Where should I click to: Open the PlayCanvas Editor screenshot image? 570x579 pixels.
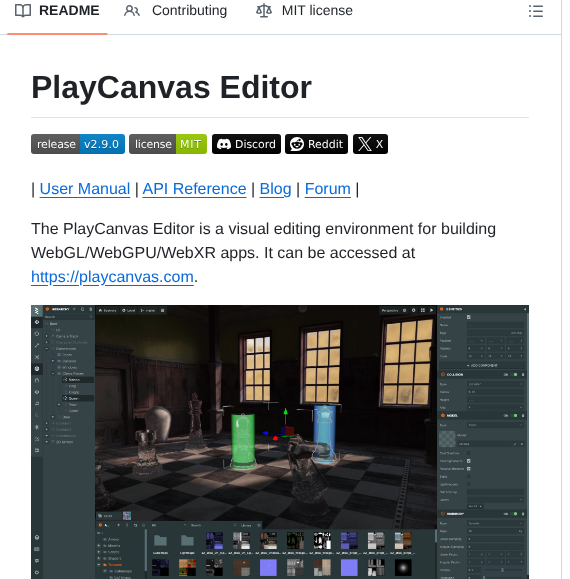point(280,442)
